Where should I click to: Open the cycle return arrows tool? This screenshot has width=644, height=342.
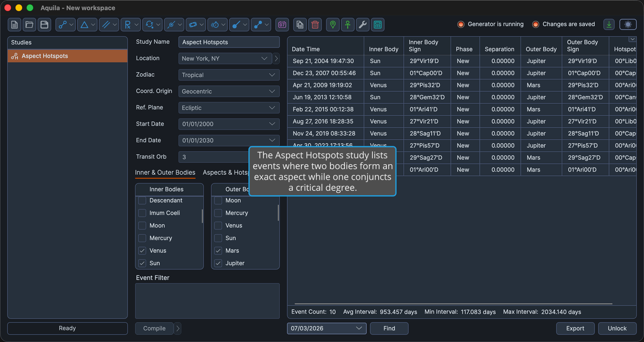point(152,25)
